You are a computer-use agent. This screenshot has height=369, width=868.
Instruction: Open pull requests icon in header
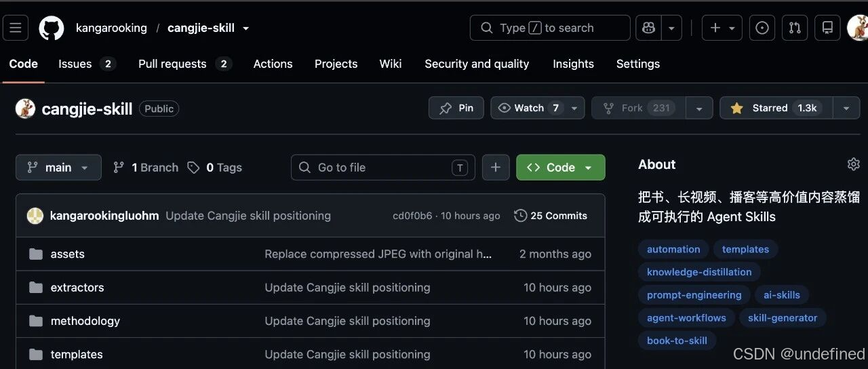point(795,28)
